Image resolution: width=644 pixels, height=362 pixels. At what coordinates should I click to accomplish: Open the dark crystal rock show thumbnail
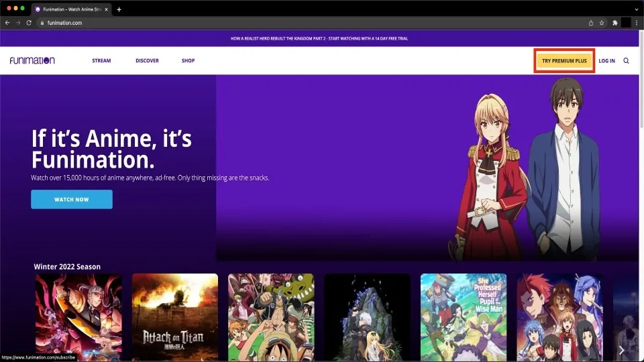(x=367, y=317)
